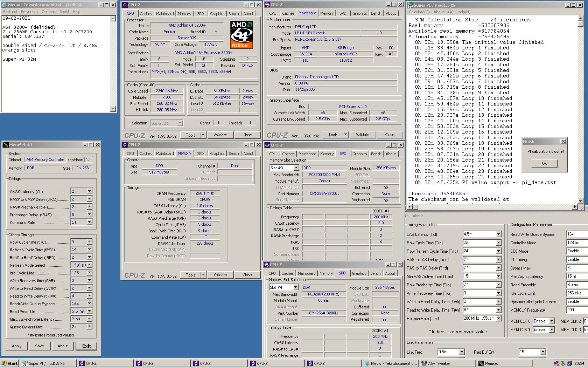The height and width of the screenshot is (368, 588).
Task: Click the Loop 24 finished line in Super PI
Action: [x=463, y=177]
